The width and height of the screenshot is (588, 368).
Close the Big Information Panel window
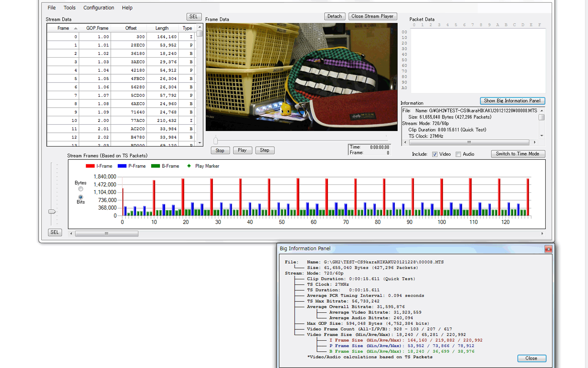click(548, 249)
